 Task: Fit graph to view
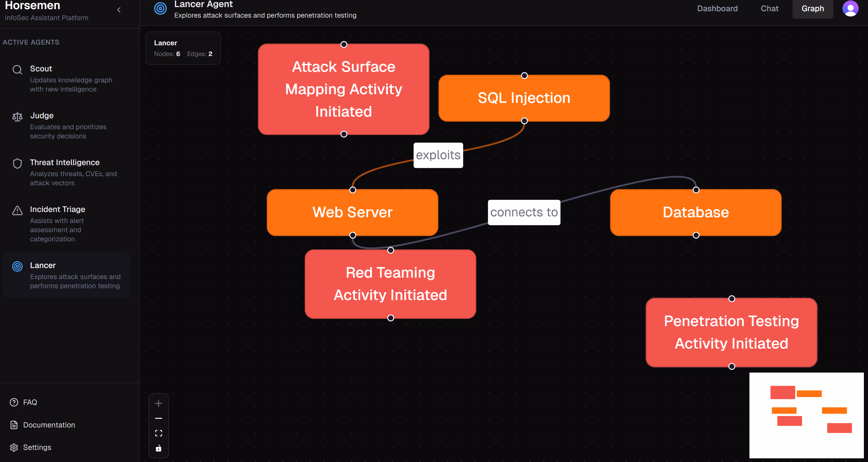pyautogui.click(x=158, y=433)
